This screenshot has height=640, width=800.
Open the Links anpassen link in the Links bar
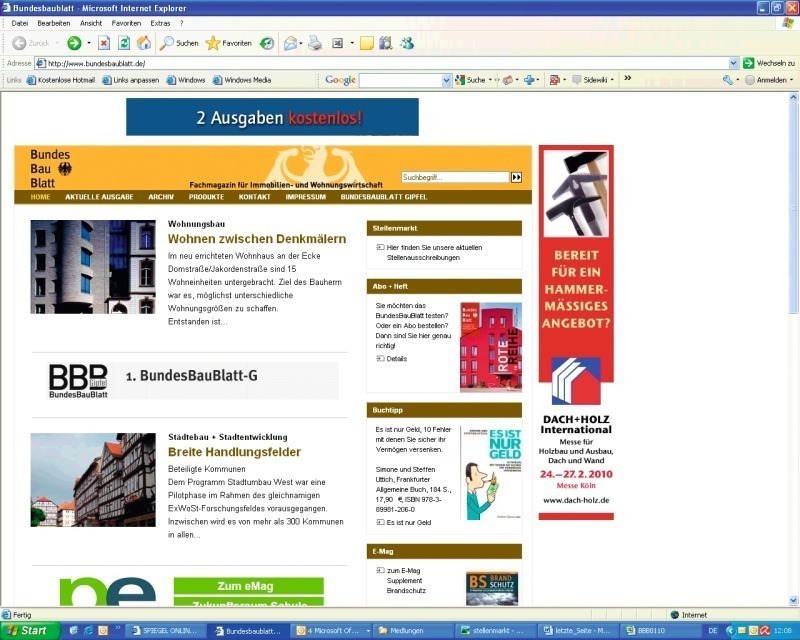[131, 80]
